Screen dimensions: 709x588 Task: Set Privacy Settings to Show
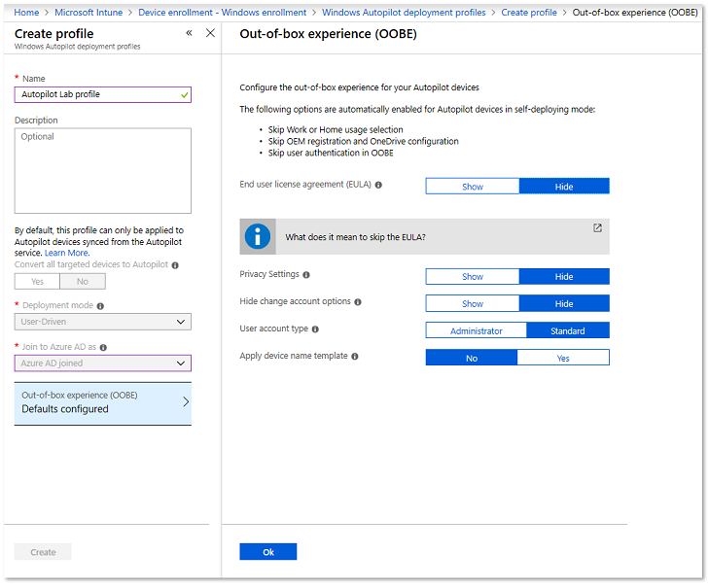pyautogui.click(x=473, y=276)
